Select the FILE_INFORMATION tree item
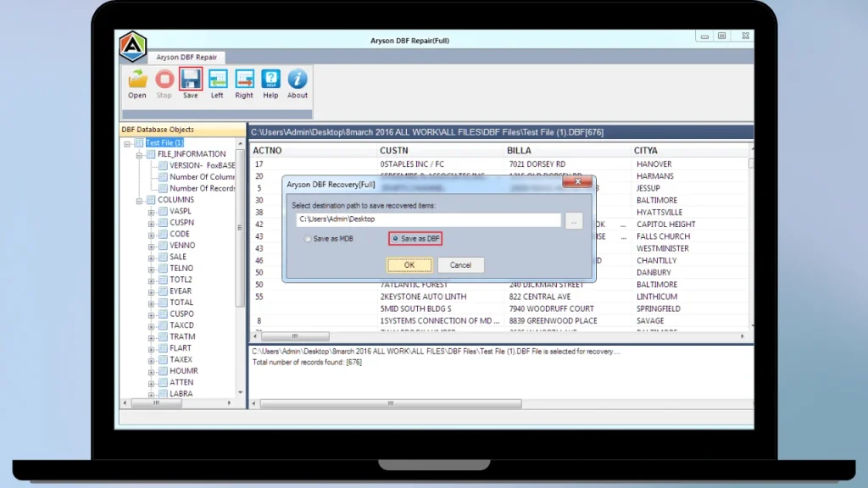The height and width of the screenshot is (488, 868). (x=192, y=154)
